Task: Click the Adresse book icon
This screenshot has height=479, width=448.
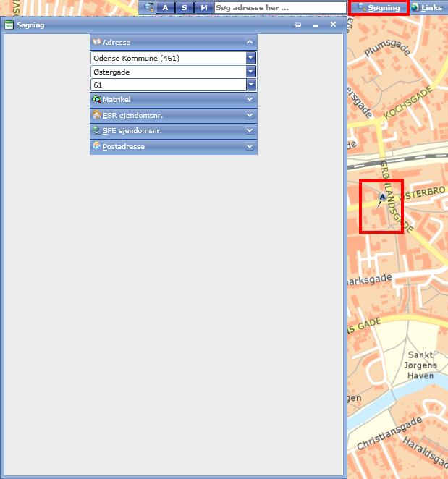Action: pyautogui.click(x=96, y=42)
